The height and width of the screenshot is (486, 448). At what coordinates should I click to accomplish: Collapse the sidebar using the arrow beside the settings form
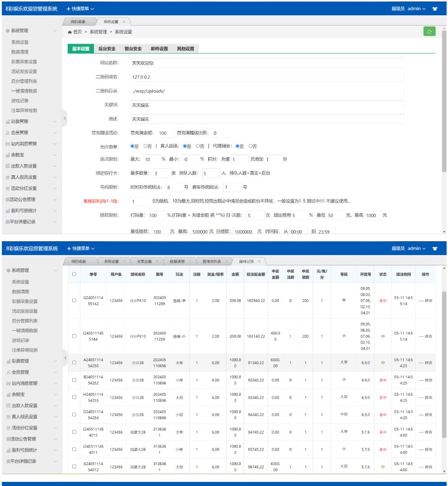click(64, 118)
